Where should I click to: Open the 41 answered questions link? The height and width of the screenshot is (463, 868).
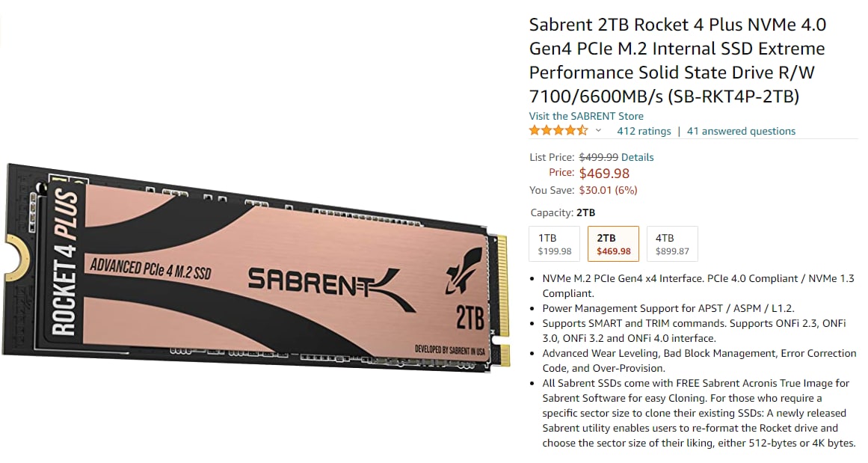(x=741, y=131)
